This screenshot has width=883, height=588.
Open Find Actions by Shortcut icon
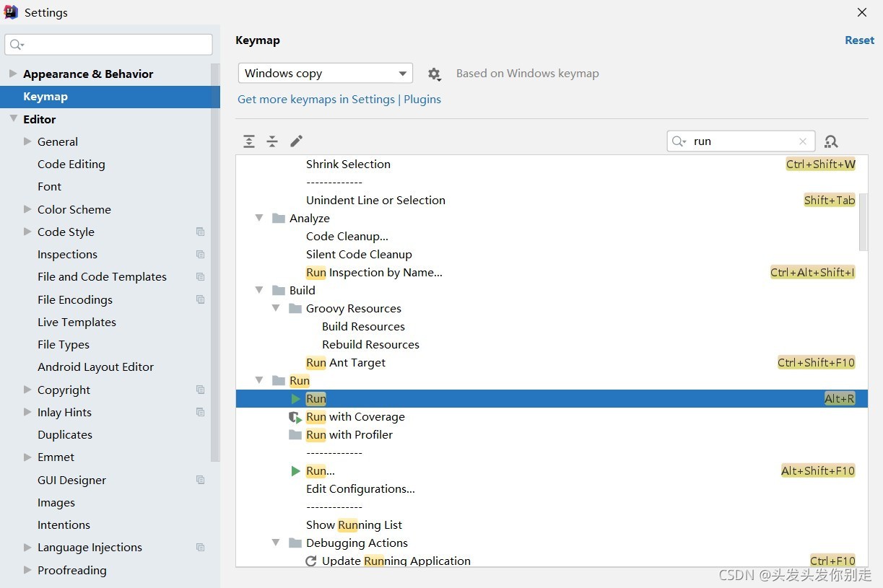point(831,141)
